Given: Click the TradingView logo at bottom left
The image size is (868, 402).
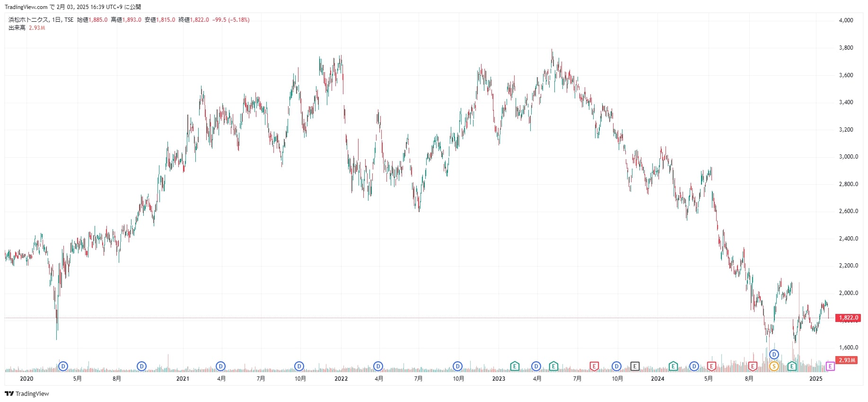Looking at the screenshot, I should 27,393.
